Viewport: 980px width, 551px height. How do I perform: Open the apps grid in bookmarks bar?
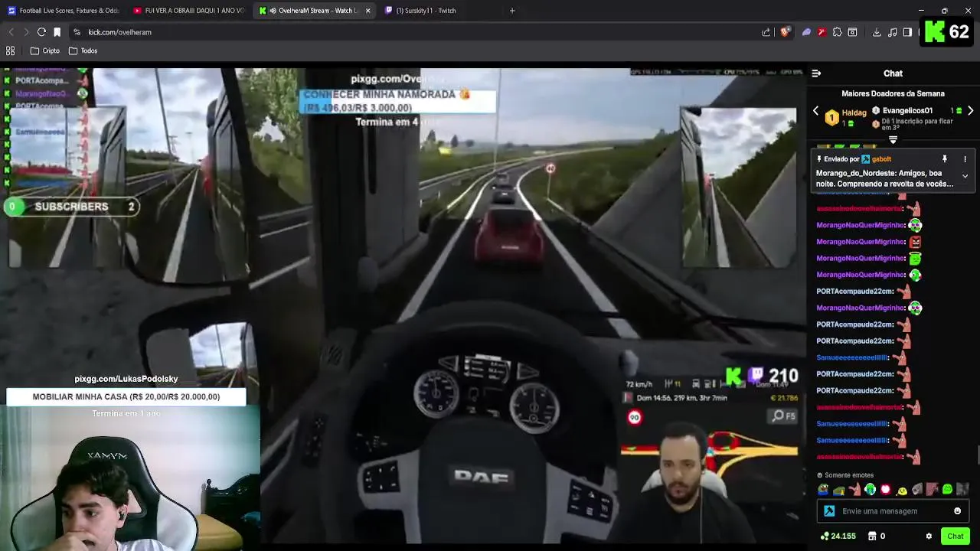[11, 51]
